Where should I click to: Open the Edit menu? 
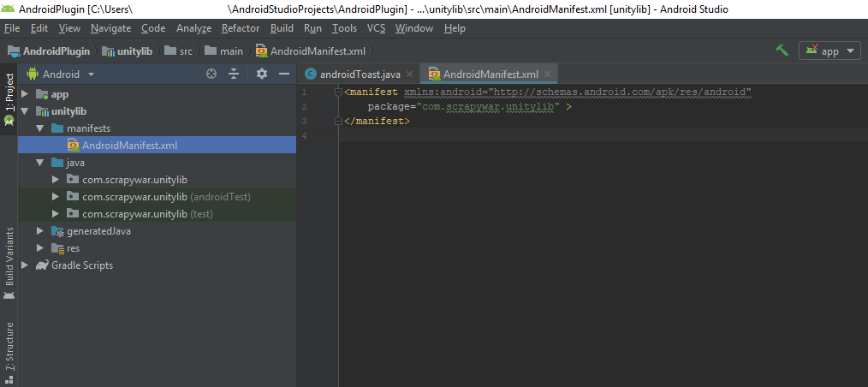coord(39,28)
